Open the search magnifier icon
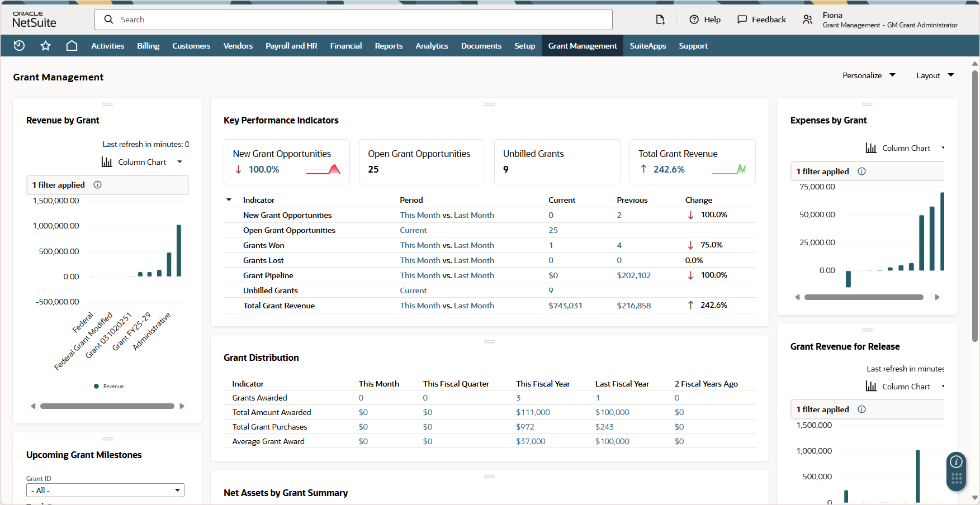The height and width of the screenshot is (505, 980). point(108,19)
